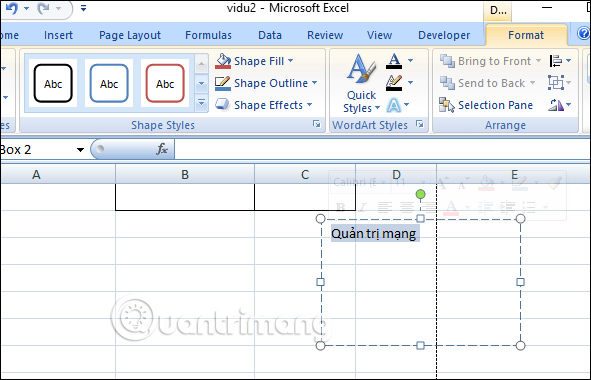This screenshot has height=380, width=591.
Task: Click the Shape Fill paint bucket icon
Action: tap(223, 61)
